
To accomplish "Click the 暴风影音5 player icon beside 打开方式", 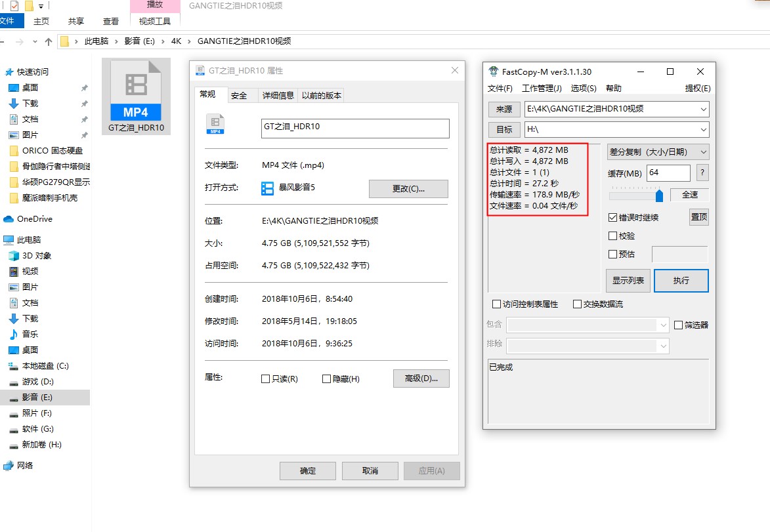I will [x=267, y=188].
